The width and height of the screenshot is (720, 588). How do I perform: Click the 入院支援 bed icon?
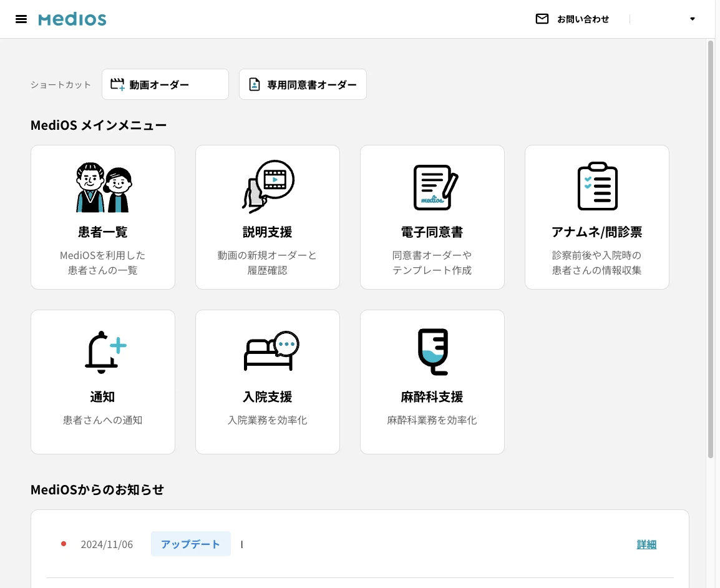tap(271, 351)
